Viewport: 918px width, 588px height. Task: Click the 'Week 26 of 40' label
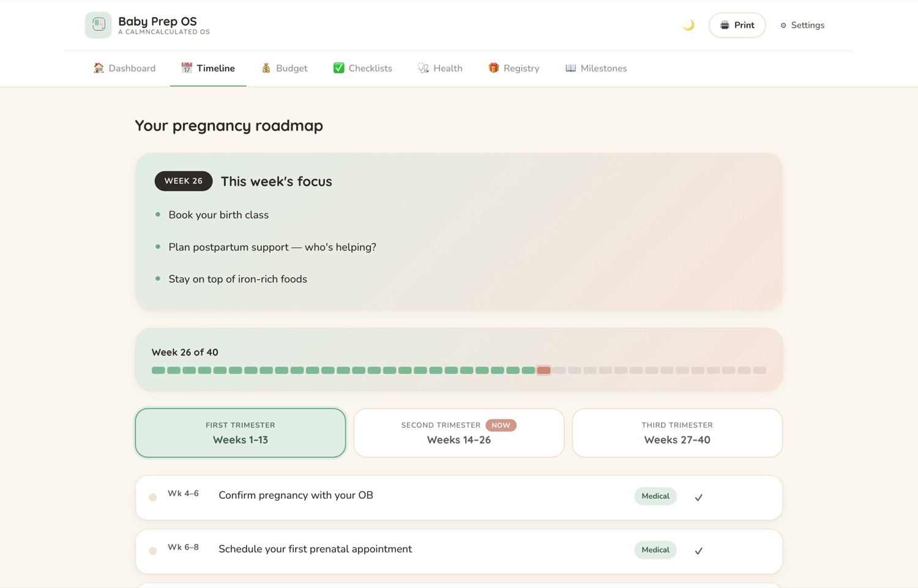[185, 352]
